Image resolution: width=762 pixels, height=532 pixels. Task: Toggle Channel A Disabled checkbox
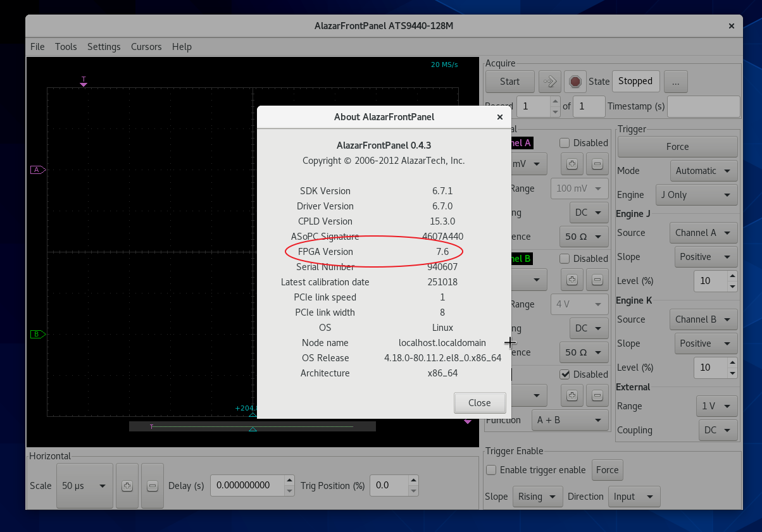(x=565, y=143)
